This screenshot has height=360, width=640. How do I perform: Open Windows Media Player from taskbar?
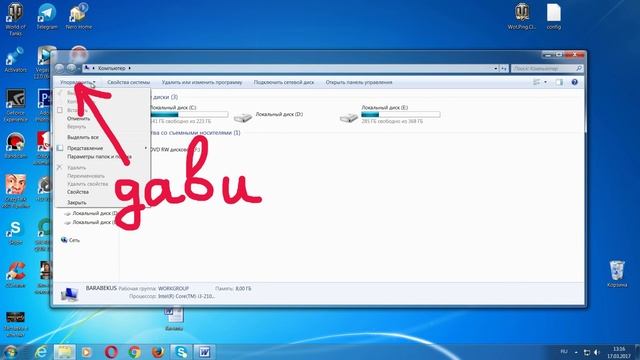(87, 352)
